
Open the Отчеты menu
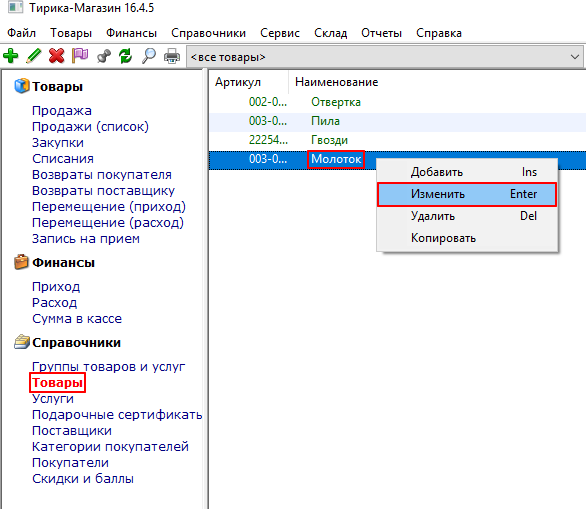point(381,33)
